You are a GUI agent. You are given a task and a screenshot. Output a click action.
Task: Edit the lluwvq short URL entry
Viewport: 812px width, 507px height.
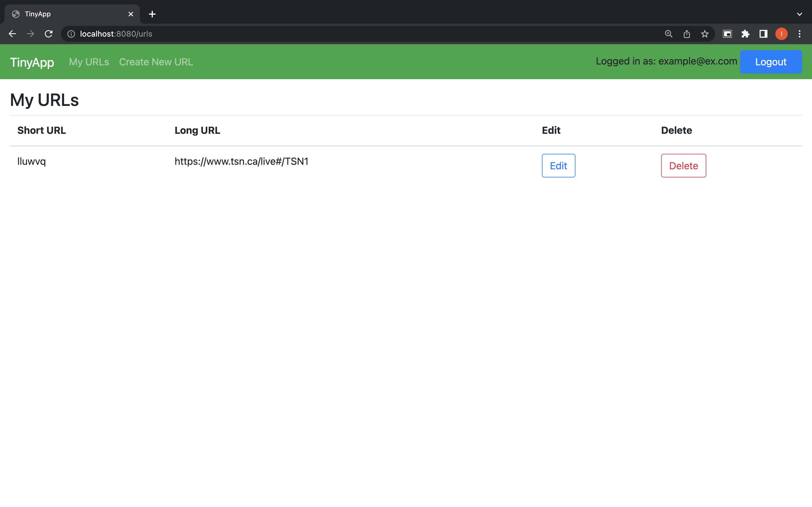click(x=558, y=165)
